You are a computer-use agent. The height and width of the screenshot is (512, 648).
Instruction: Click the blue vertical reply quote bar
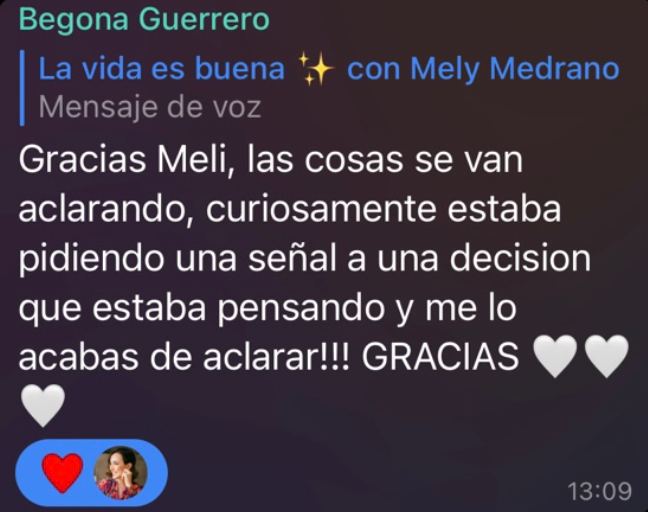(22, 88)
